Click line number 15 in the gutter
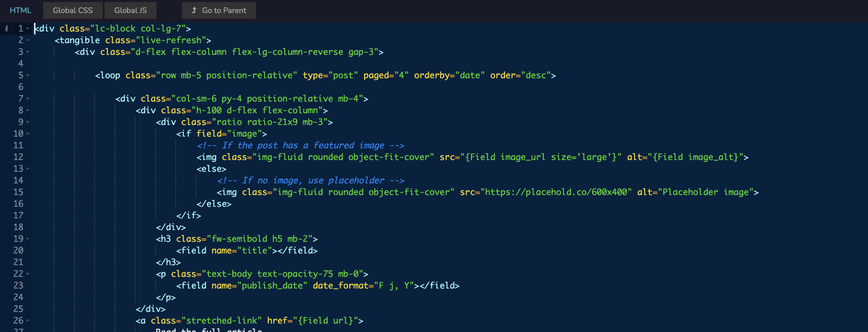The width and height of the screenshot is (868, 332). click(x=18, y=192)
